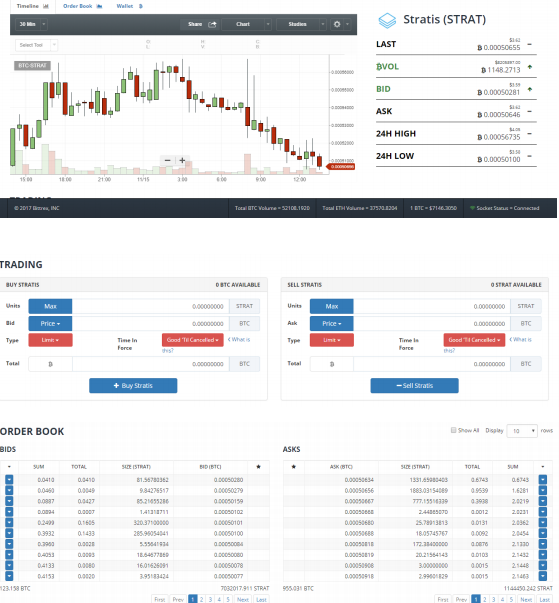Click the green heart Socket Status icon
Viewport: 559px width, 603px height.
[472, 208]
